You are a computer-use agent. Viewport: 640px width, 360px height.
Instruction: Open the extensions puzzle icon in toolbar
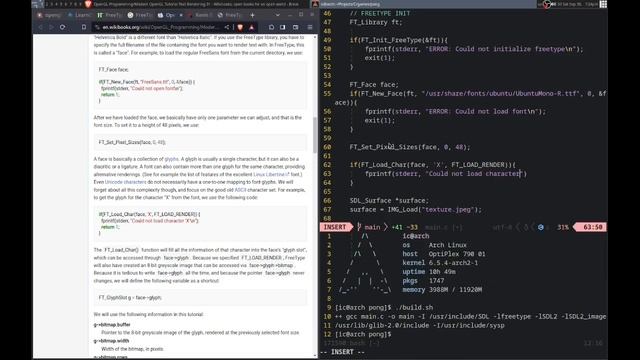tap(271, 27)
